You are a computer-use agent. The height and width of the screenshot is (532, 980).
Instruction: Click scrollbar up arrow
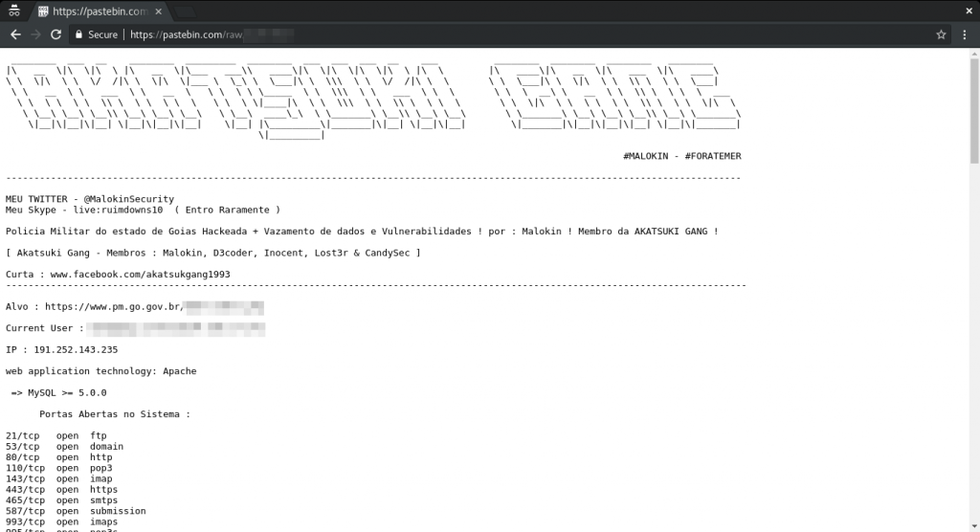(974, 55)
